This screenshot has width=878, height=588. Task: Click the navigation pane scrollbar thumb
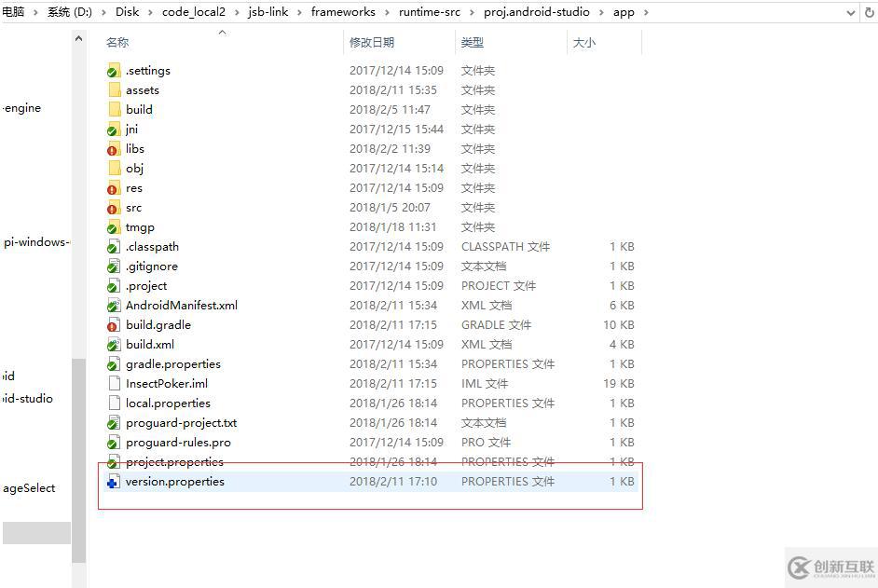[x=79, y=459]
